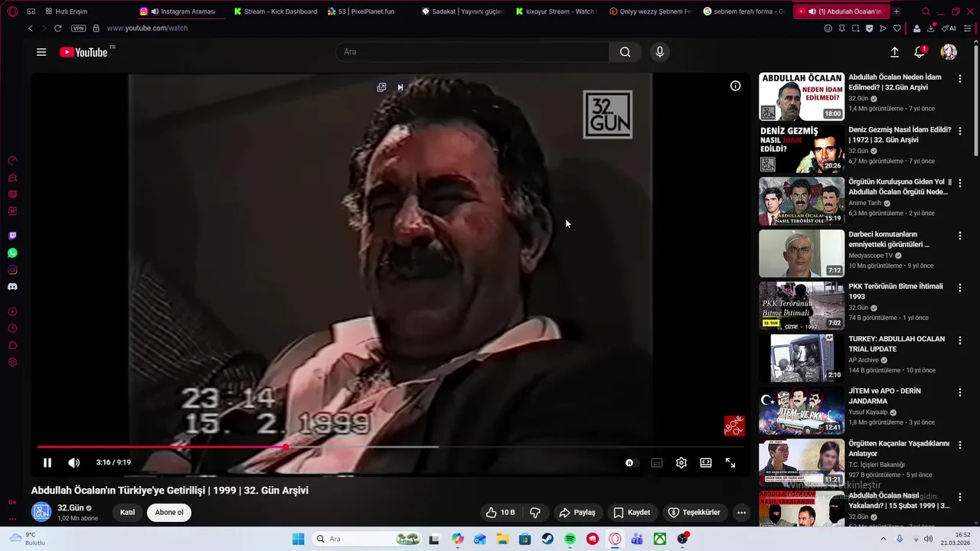Viewport: 980px width, 551px height.
Task: Dislike the video
Action: click(x=535, y=513)
